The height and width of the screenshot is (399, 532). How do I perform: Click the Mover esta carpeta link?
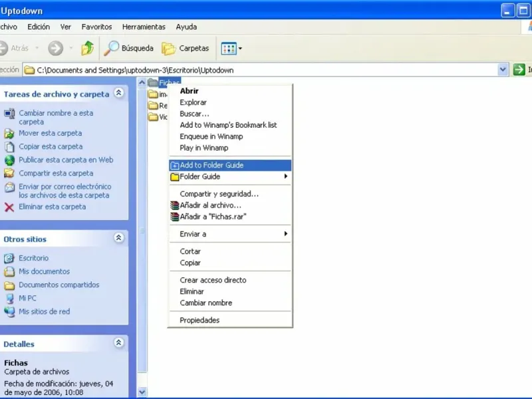tap(51, 133)
